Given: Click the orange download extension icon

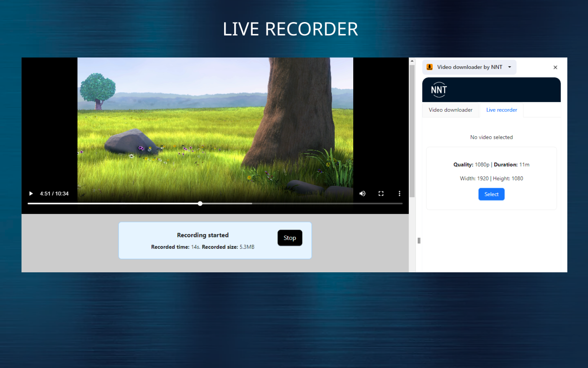Looking at the screenshot, I should (430, 67).
